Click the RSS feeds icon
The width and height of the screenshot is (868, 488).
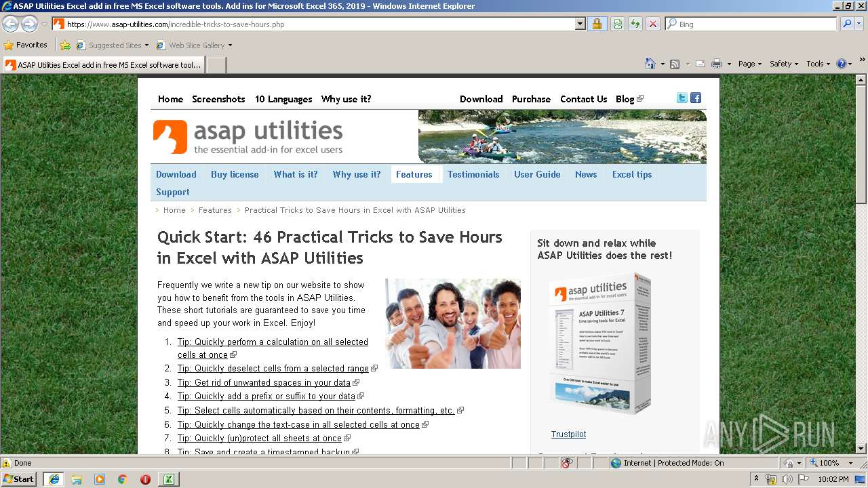(675, 64)
